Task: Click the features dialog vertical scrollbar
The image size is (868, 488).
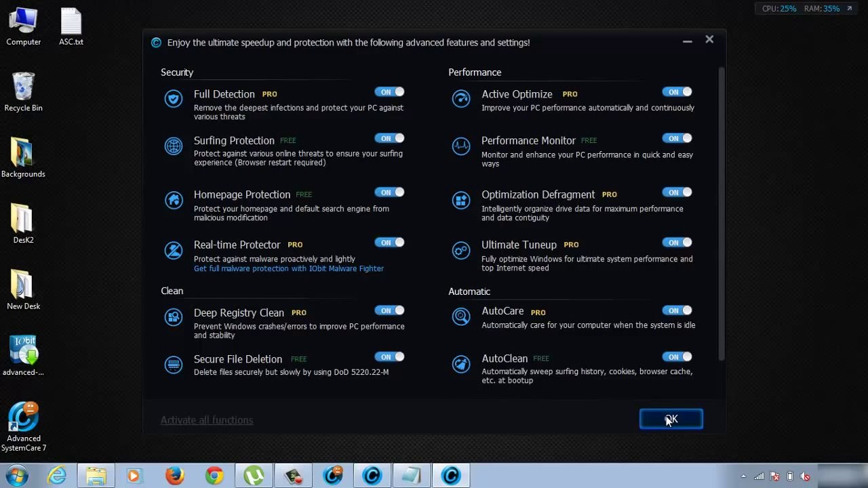Action: (x=723, y=213)
